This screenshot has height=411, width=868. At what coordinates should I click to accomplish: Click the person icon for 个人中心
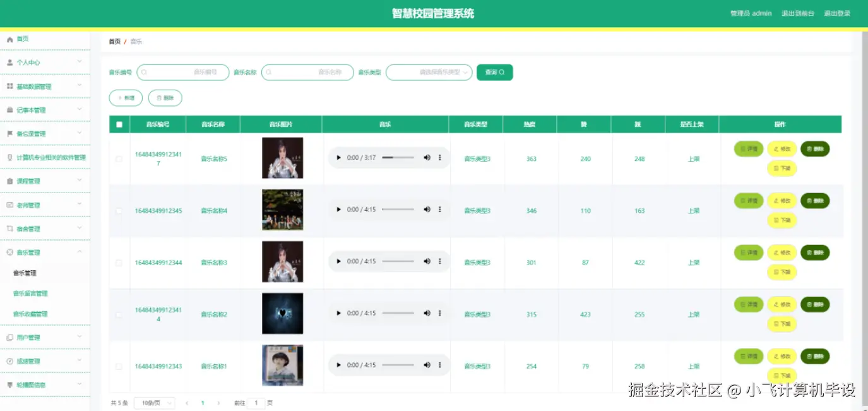point(9,63)
